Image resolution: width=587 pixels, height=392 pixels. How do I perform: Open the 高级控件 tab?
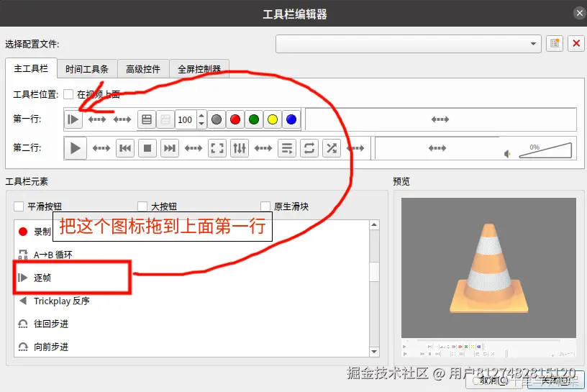143,69
